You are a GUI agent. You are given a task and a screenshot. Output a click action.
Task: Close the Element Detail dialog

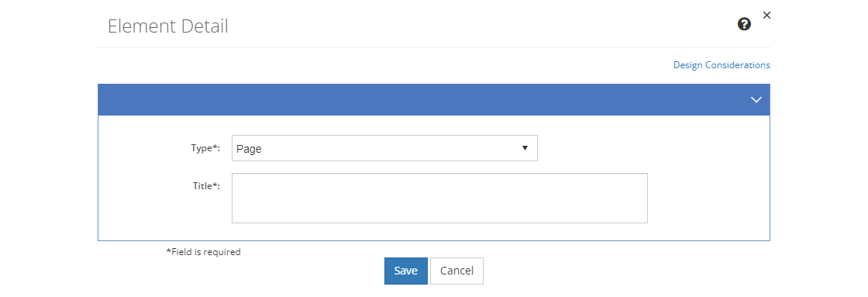click(766, 16)
